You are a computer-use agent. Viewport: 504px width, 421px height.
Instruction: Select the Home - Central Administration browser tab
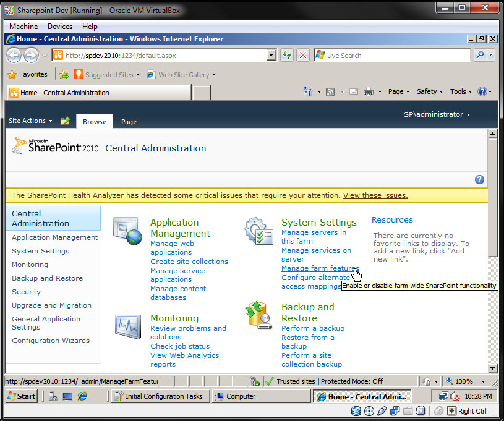(x=98, y=93)
